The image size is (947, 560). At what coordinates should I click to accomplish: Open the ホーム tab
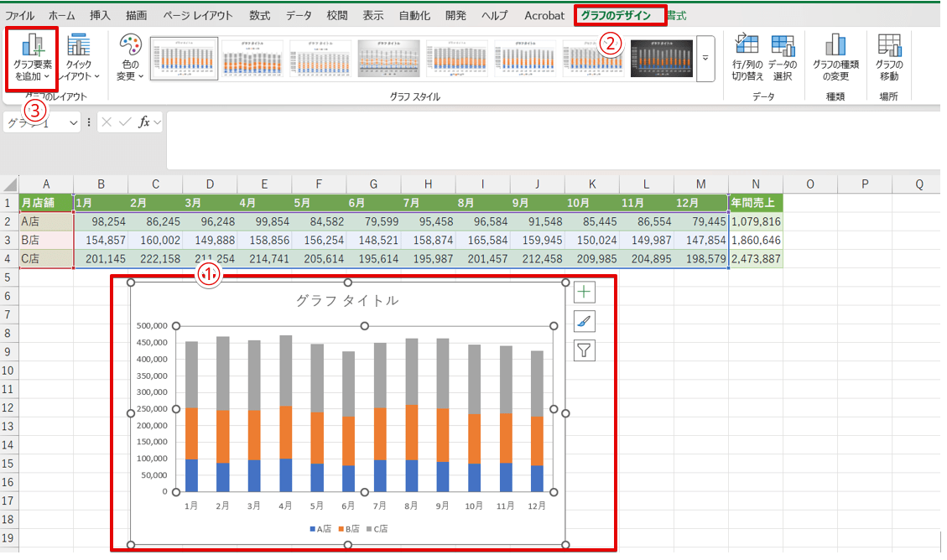tap(61, 16)
